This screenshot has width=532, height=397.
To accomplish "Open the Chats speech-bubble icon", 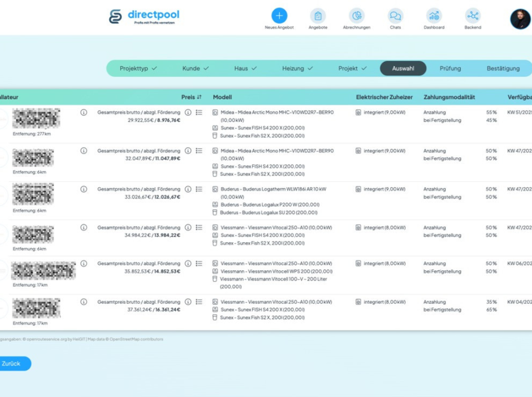I will [395, 16].
